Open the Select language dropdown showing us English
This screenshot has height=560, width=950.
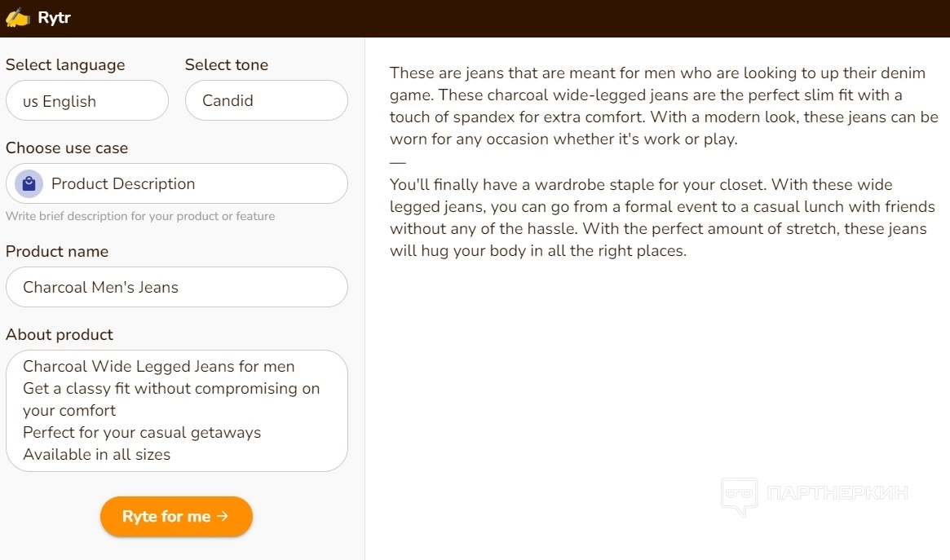(x=87, y=101)
